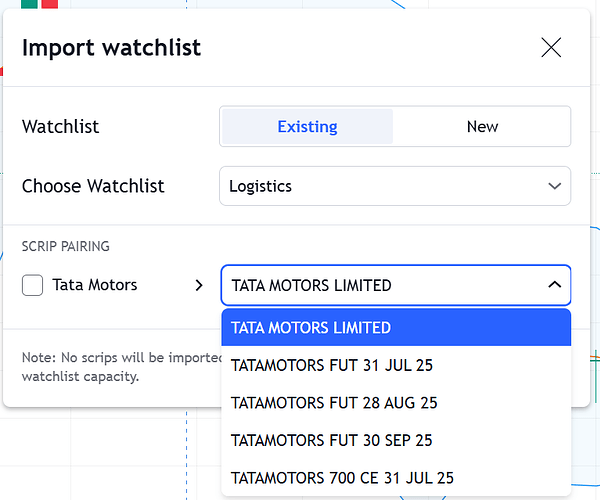The height and width of the screenshot is (500, 600).
Task: Click the TATA MOTORS LIMITED combo box field
Action: [x=380, y=285]
